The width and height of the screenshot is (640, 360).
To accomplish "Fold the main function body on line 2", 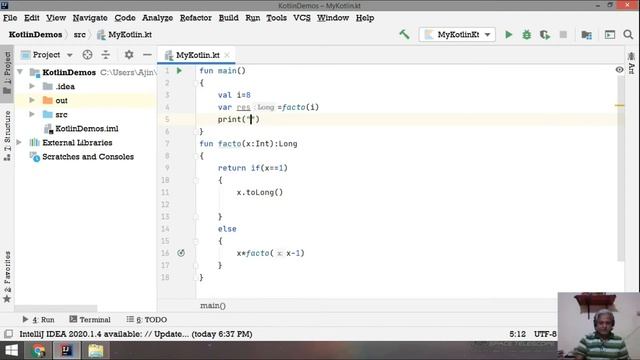I will coord(196,83).
